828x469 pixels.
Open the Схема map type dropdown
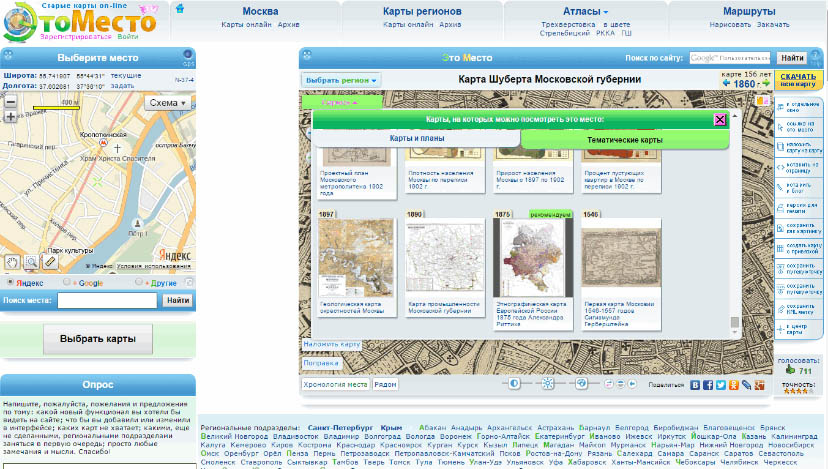(167, 103)
